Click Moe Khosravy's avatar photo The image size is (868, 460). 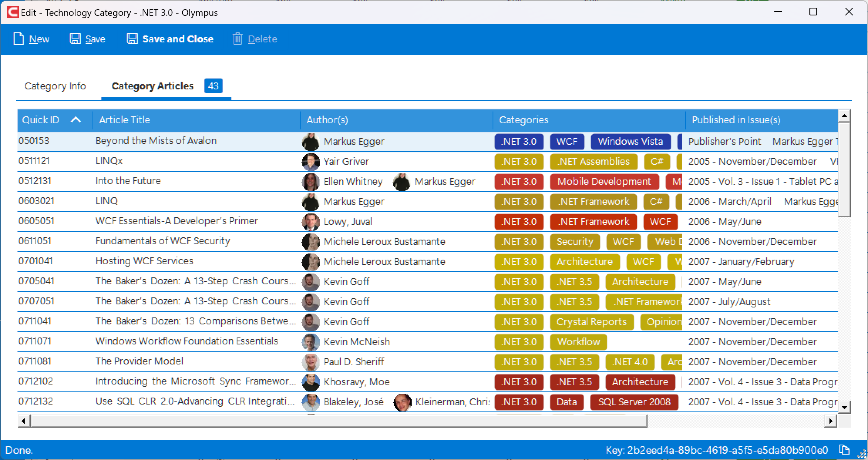(x=311, y=382)
